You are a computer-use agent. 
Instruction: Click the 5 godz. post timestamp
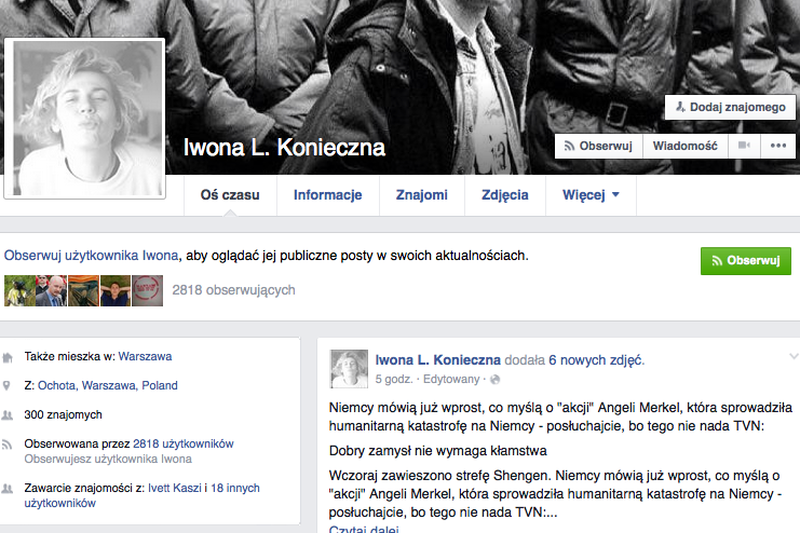tap(394, 379)
